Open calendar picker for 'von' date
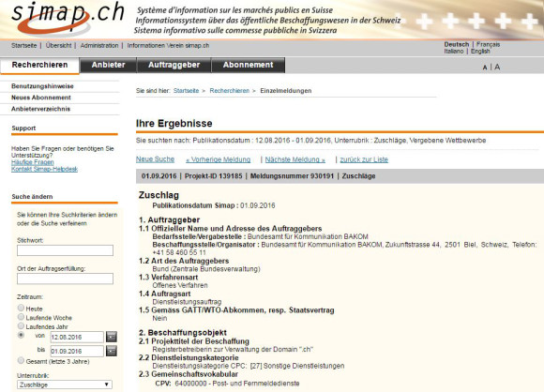The height and width of the screenshot is (392, 544). (111, 337)
